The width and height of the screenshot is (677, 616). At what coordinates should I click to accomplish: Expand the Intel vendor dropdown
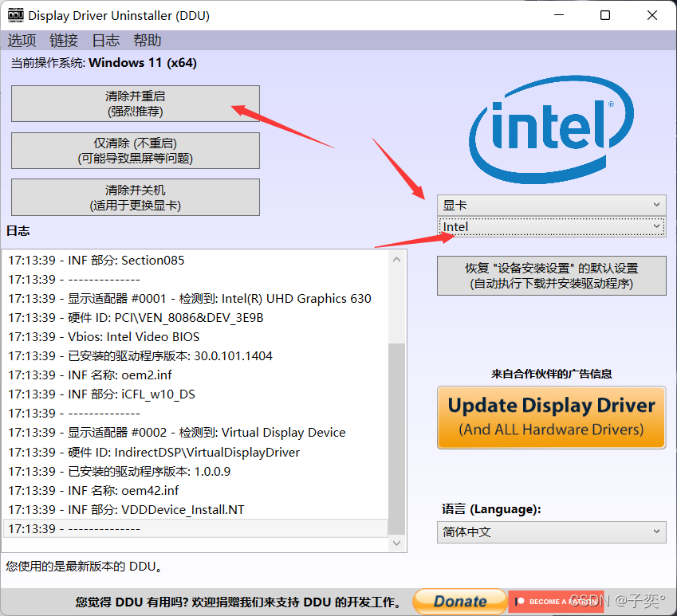click(x=551, y=227)
